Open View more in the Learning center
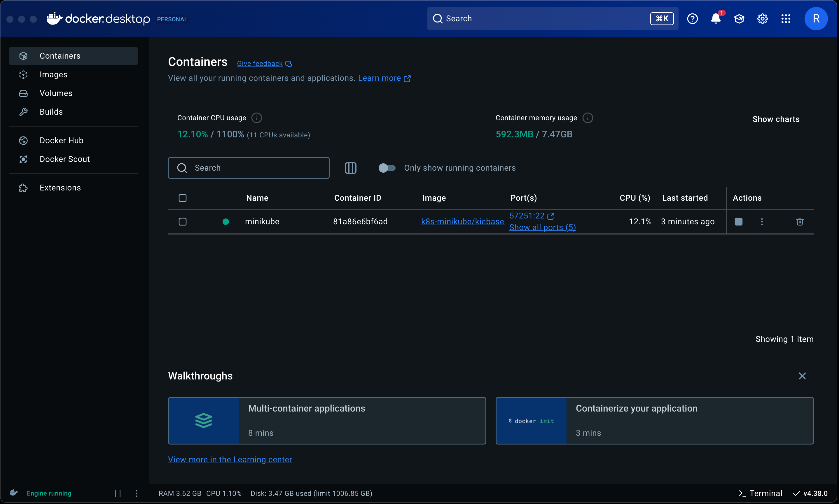 tap(230, 459)
